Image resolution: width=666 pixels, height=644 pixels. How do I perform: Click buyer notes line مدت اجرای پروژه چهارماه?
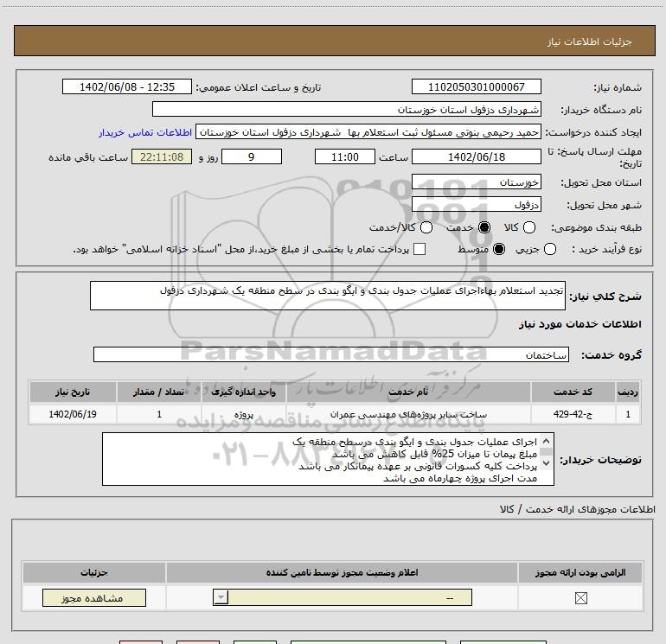pyautogui.click(x=460, y=478)
